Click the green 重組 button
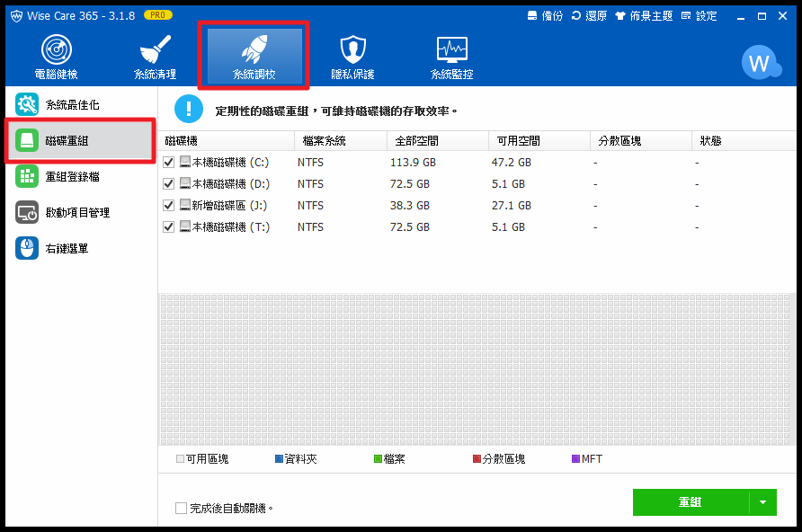Screen dimensions: 802x532 [x=691, y=502]
